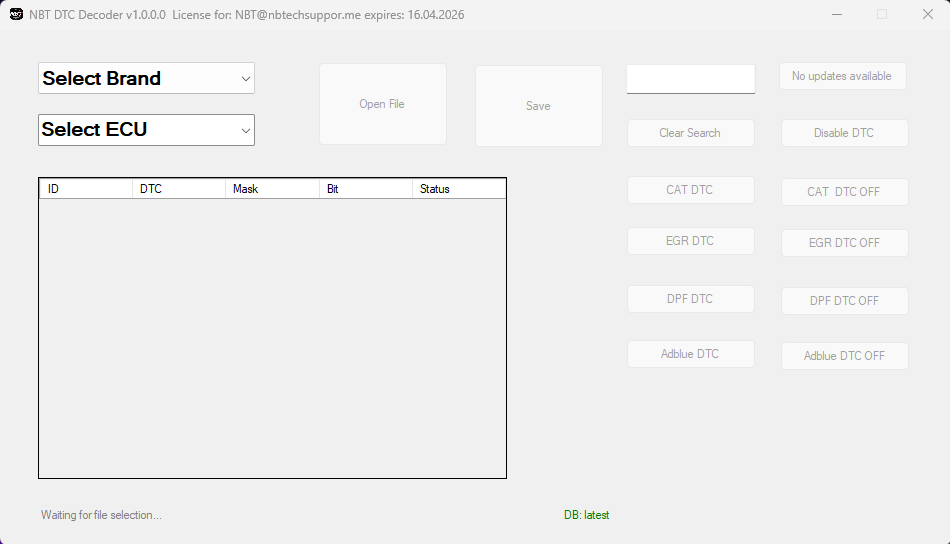The height and width of the screenshot is (544, 950).
Task: Open the Select ECU dropdown
Action: pyautogui.click(x=146, y=130)
